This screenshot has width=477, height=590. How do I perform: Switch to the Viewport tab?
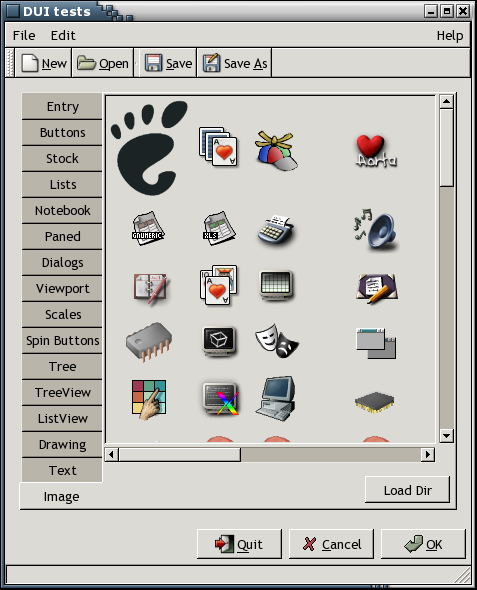pos(62,289)
